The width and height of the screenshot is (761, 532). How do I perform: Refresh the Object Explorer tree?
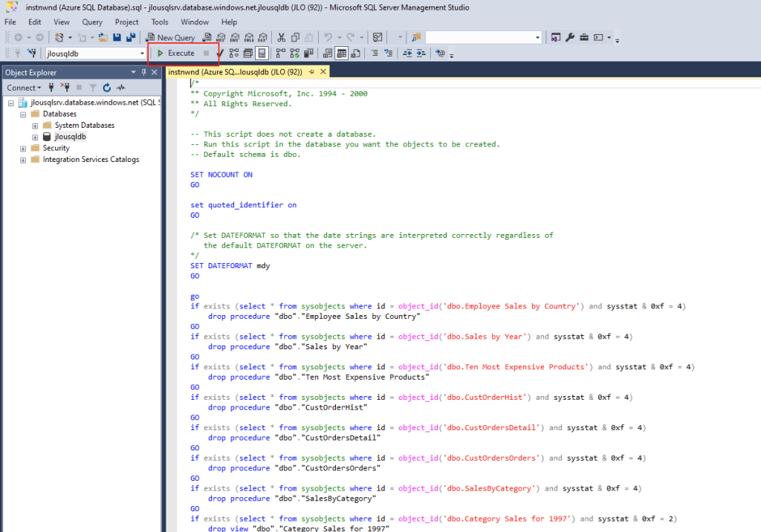point(107,88)
